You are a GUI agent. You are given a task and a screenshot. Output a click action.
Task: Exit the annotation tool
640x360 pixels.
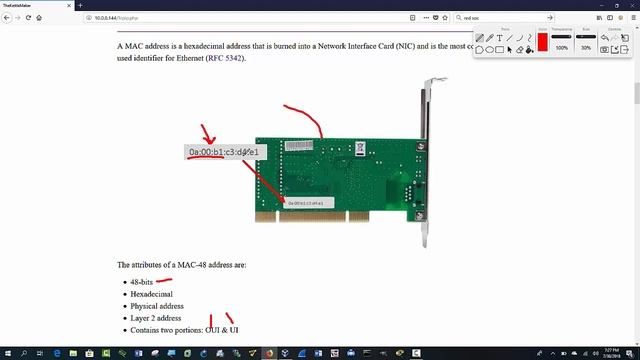[x=624, y=50]
